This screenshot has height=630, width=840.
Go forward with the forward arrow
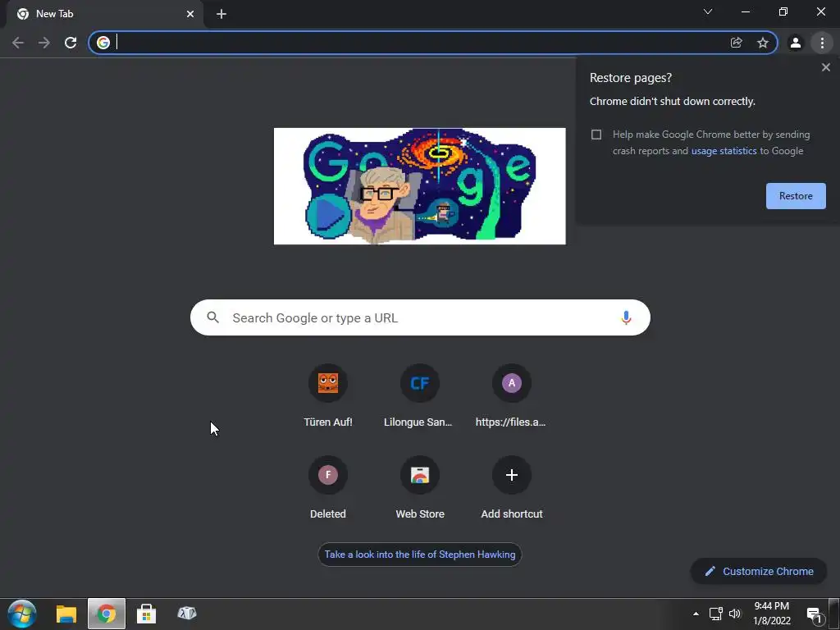[x=44, y=43]
